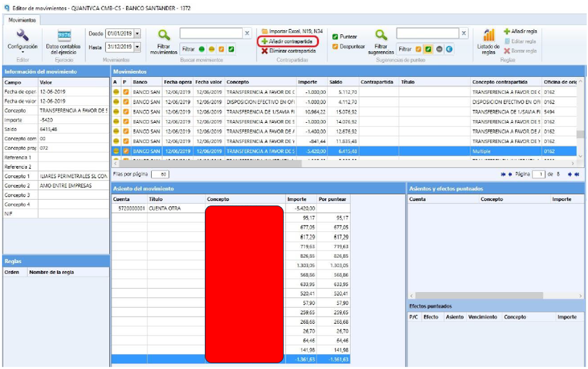This screenshot has width=588, height=369.
Task: Click Añadir contrapartida button
Action: click(288, 41)
